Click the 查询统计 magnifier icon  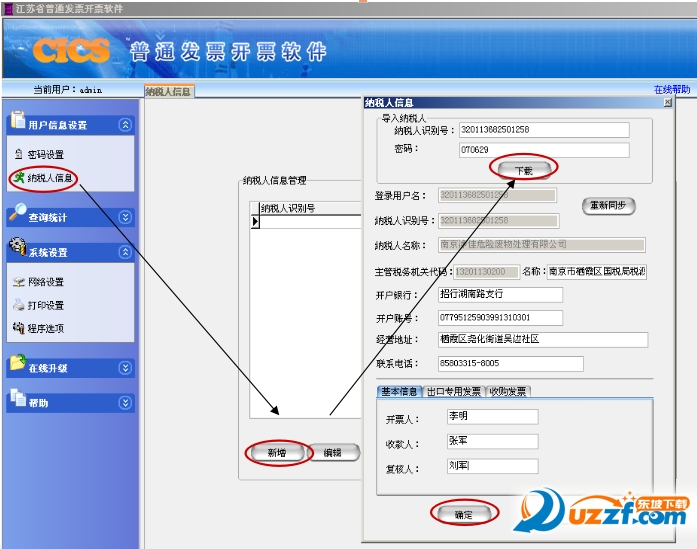(x=17, y=212)
